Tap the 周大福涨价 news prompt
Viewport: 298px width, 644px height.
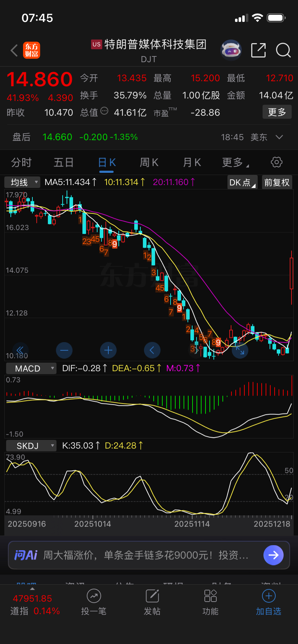click(x=146, y=555)
